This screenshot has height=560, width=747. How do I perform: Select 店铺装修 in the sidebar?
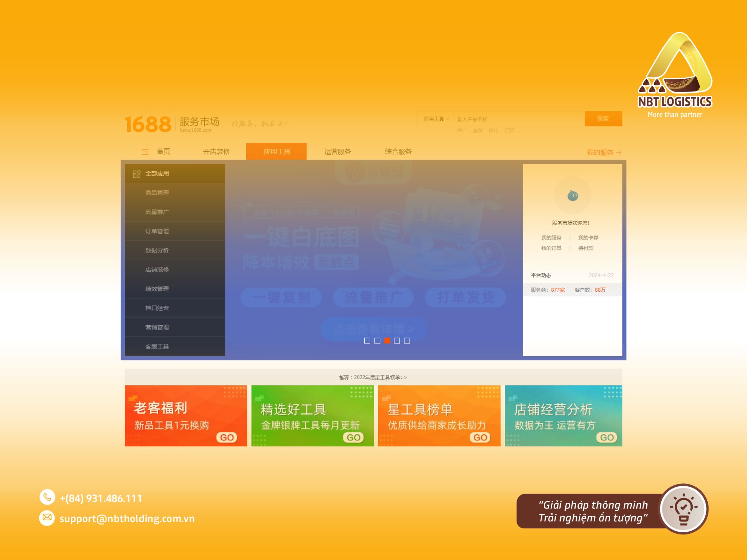coord(175,270)
